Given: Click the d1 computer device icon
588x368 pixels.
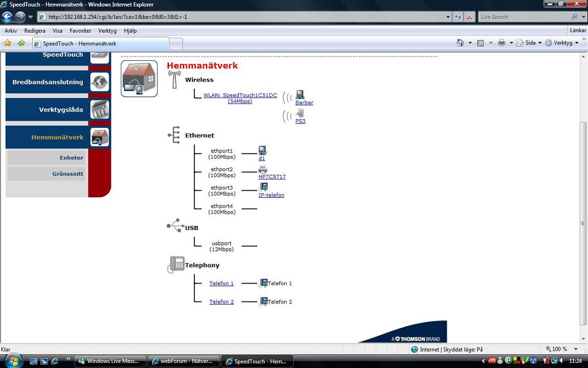Looking at the screenshot, I should click(x=263, y=150).
